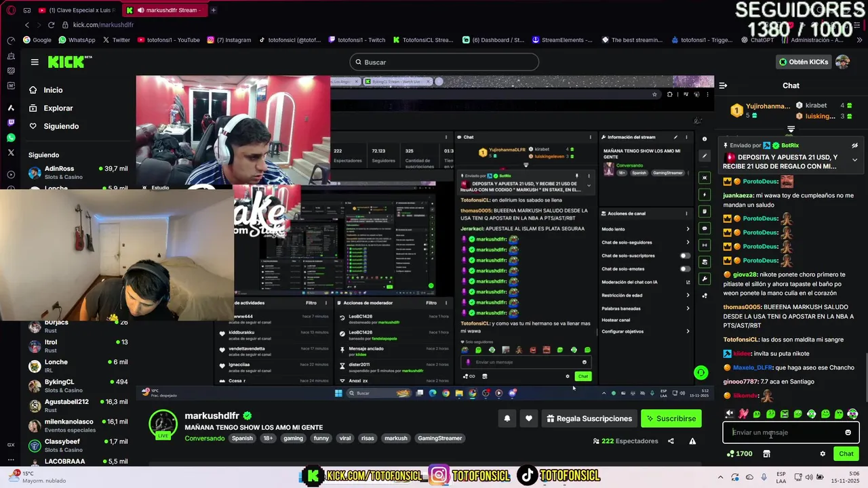Send message with Chat button

tap(846, 454)
